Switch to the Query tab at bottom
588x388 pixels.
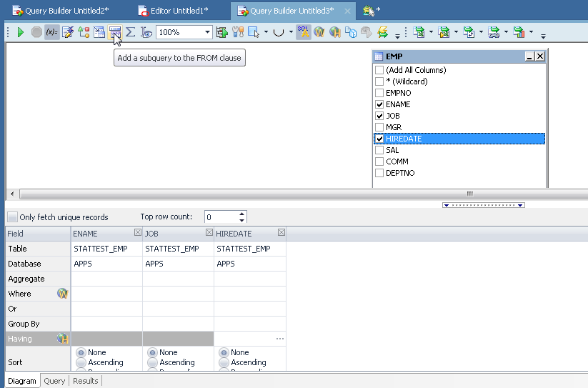(54, 381)
